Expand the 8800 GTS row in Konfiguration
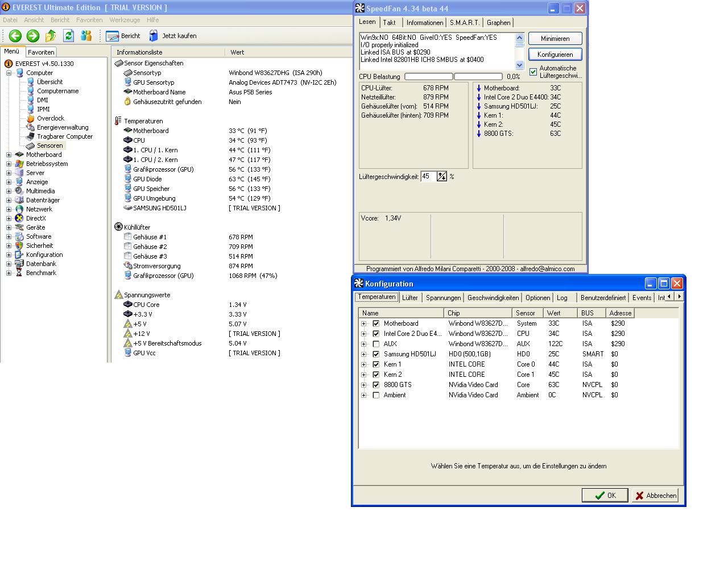This screenshot has width=728, height=582. coord(364,385)
